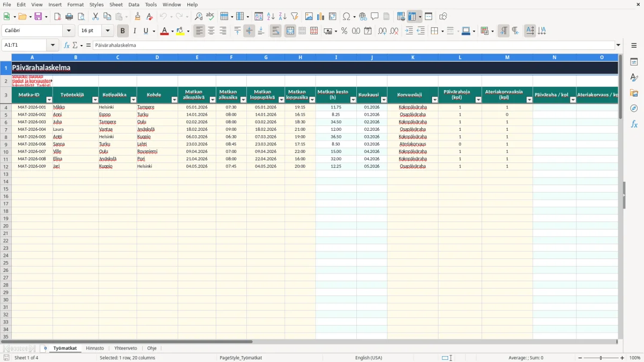The height and width of the screenshot is (362, 644).
Task: Apply yellow background color
Action: [180, 31]
